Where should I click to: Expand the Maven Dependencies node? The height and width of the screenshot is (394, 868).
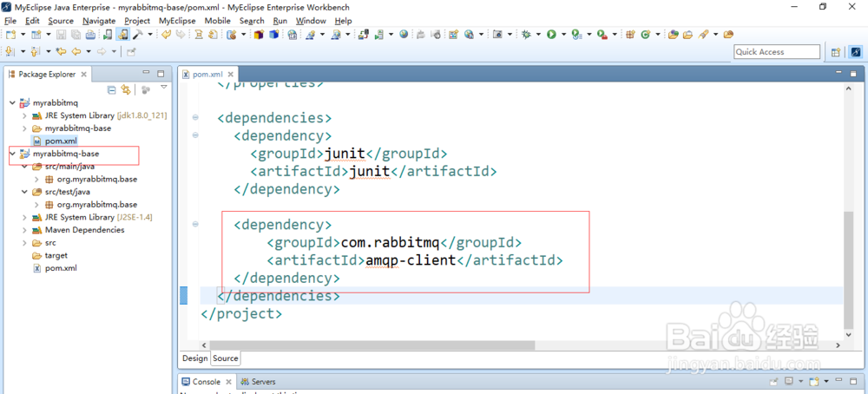pyautogui.click(x=23, y=230)
